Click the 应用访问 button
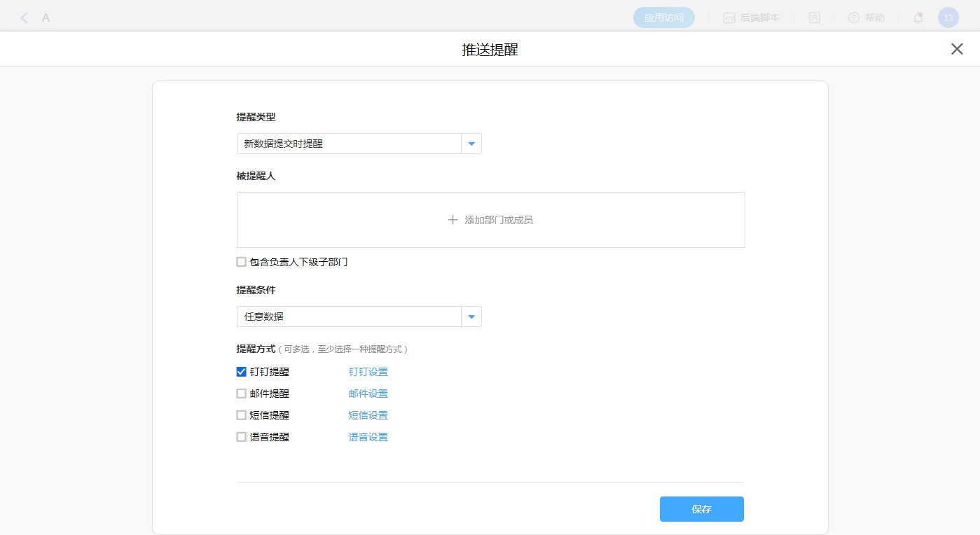The width and height of the screenshot is (980, 535). point(663,18)
